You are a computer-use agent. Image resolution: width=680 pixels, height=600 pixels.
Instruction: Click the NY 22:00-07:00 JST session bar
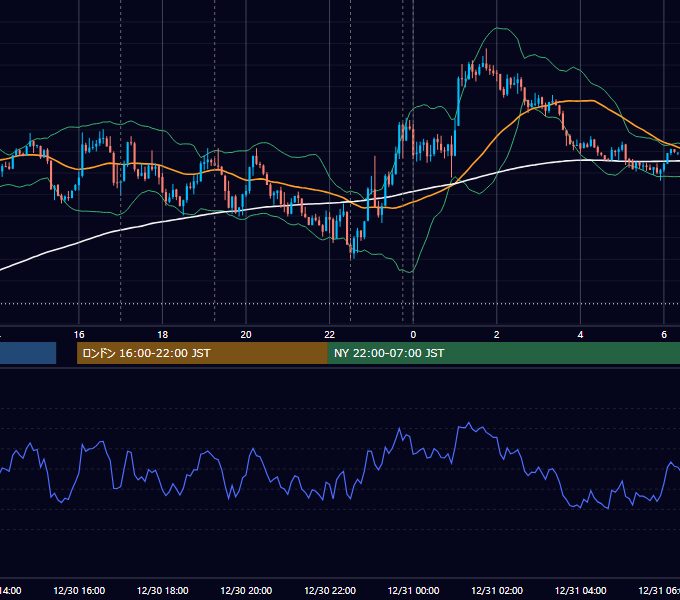pos(503,353)
